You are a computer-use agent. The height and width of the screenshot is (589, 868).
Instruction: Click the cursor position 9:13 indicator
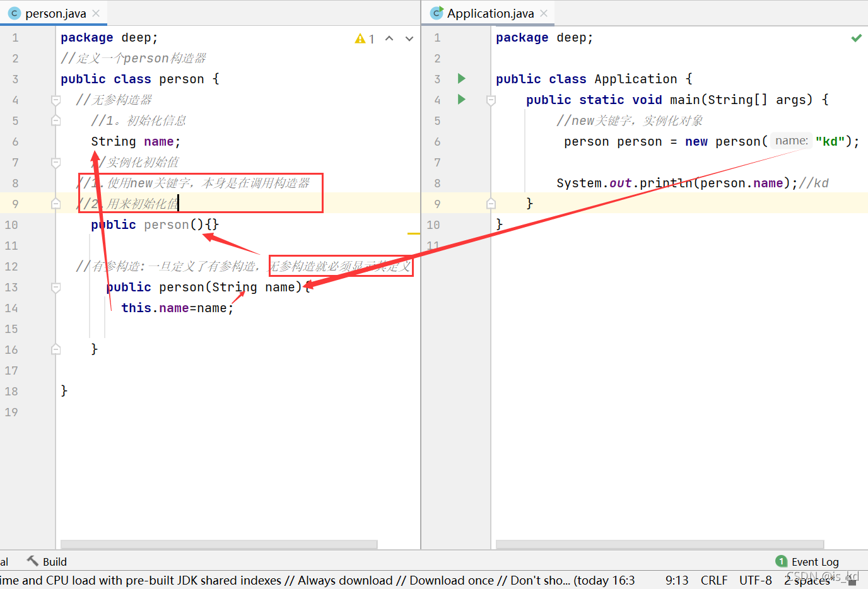point(677,580)
